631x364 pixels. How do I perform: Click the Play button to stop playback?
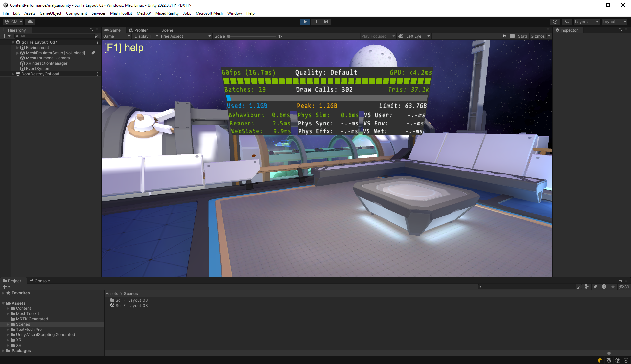[305, 21]
